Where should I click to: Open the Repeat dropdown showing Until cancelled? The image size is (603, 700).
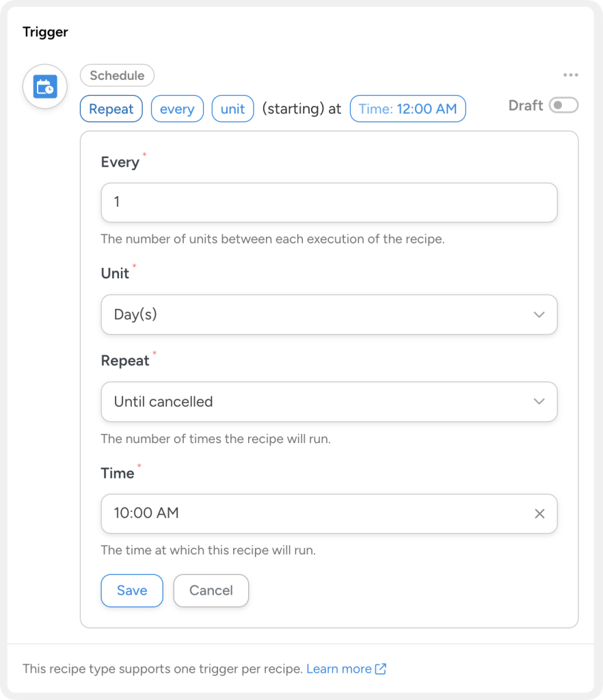click(329, 402)
